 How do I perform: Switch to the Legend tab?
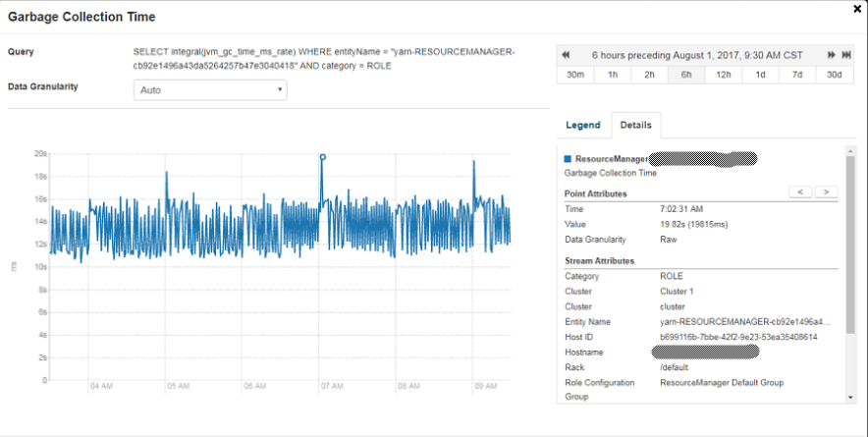coord(582,126)
